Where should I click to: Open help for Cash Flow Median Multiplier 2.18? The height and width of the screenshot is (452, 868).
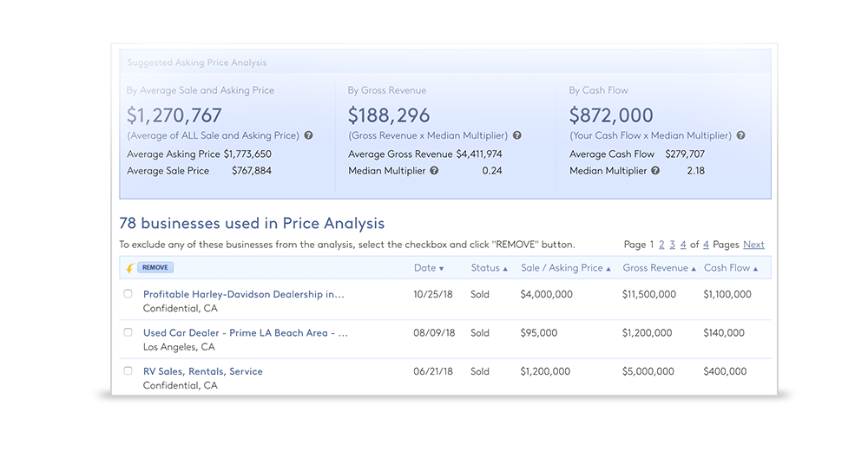click(655, 171)
